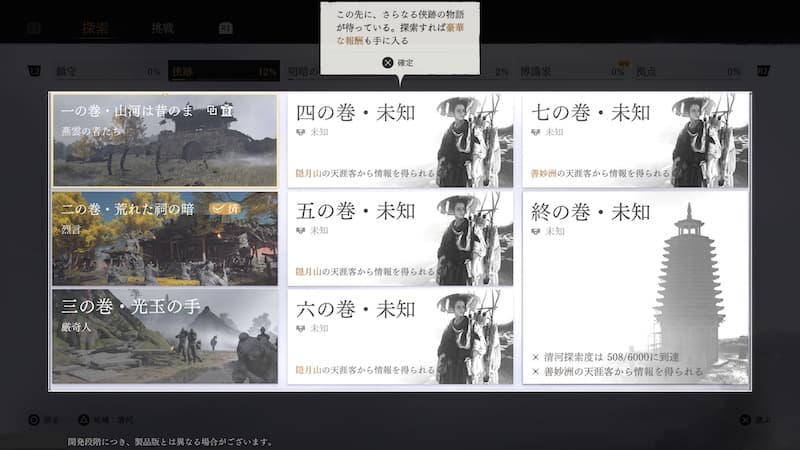This screenshot has height=450, width=800.
Task: Click the left shoulder icon beside 願空
Action: coord(34,72)
